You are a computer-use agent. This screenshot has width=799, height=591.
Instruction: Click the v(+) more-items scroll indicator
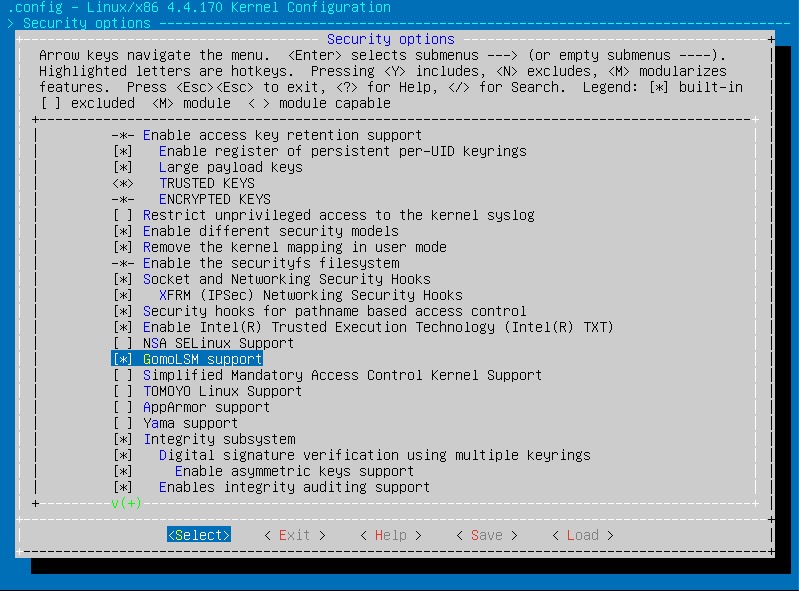tap(126, 503)
